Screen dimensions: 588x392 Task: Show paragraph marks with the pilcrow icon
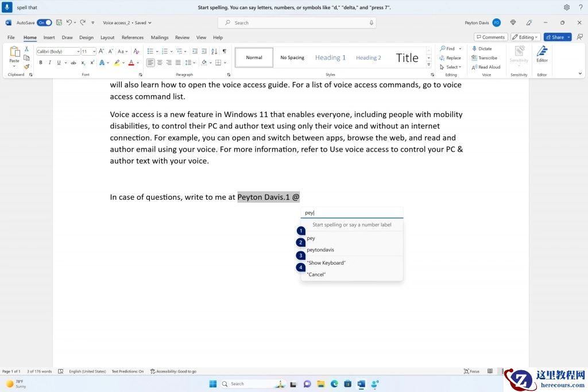click(x=224, y=51)
